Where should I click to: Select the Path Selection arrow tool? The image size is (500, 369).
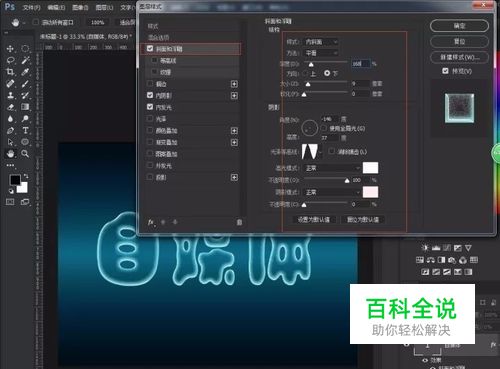10,142
